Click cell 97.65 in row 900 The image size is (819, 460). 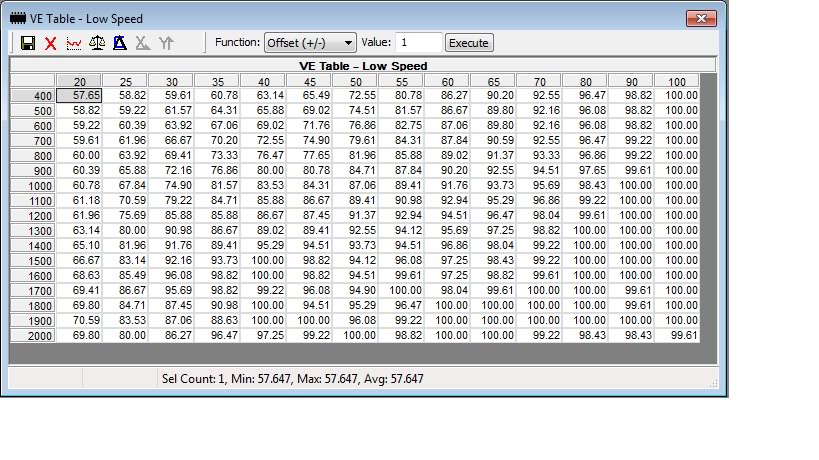(585, 171)
